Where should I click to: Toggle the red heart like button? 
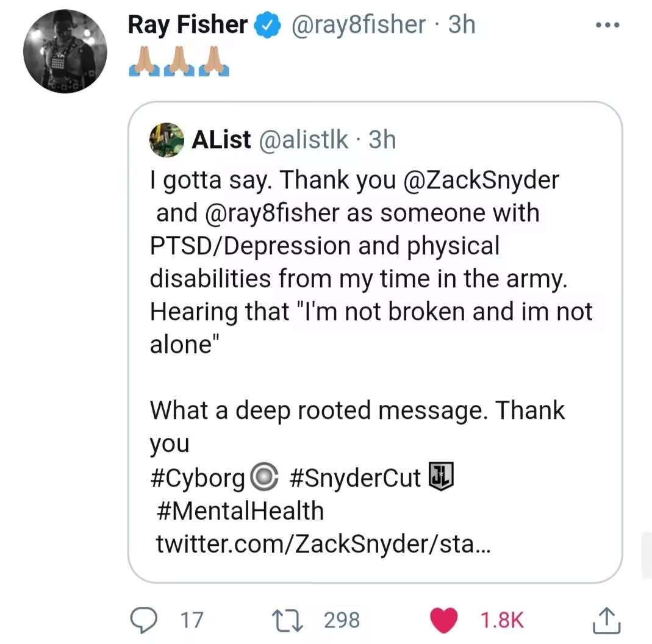[x=444, y=621]
